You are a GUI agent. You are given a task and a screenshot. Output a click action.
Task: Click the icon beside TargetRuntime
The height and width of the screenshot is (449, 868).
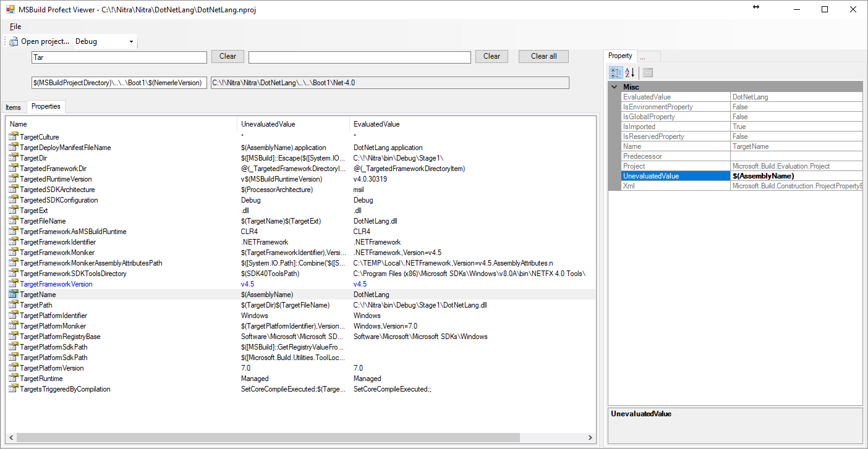(14, 379)
